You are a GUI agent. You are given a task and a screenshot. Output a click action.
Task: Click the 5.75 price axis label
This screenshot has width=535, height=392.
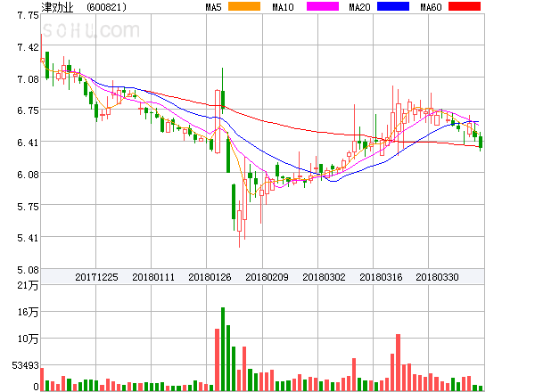[x=28, y=207]
